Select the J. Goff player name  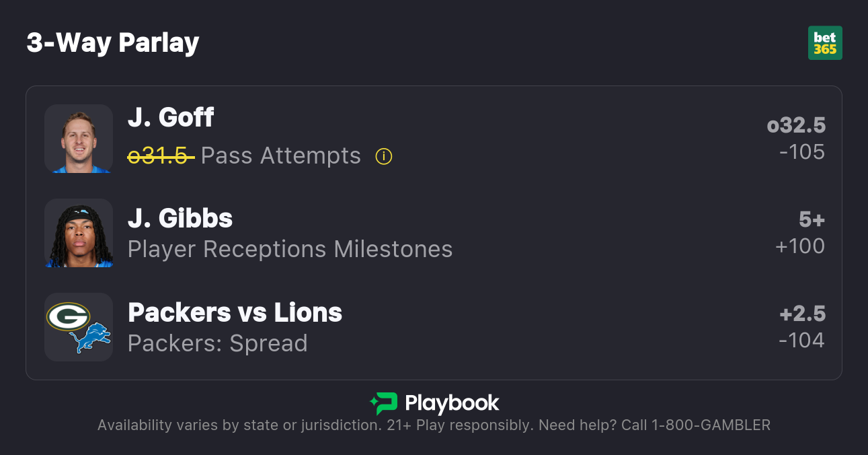tap(171, 118)
